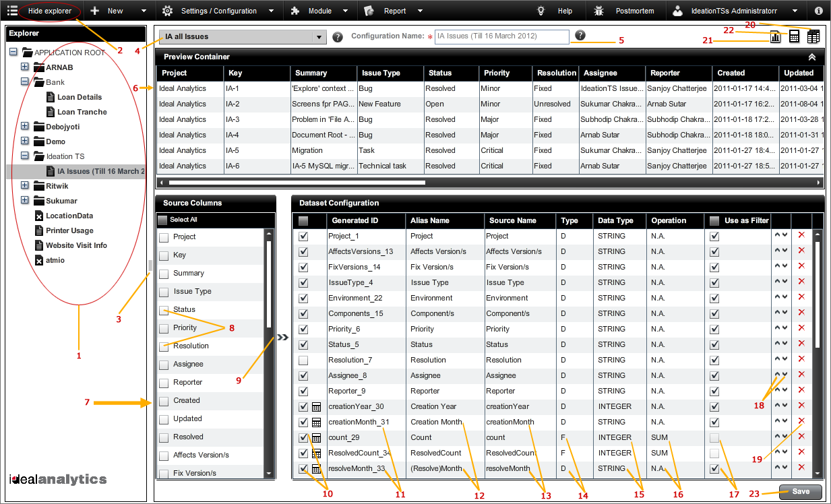This screenshot has width=831, height=504.
Task: Move the FixVersions_14 row up
Action: pyautogui.click(x=777, y=267)
